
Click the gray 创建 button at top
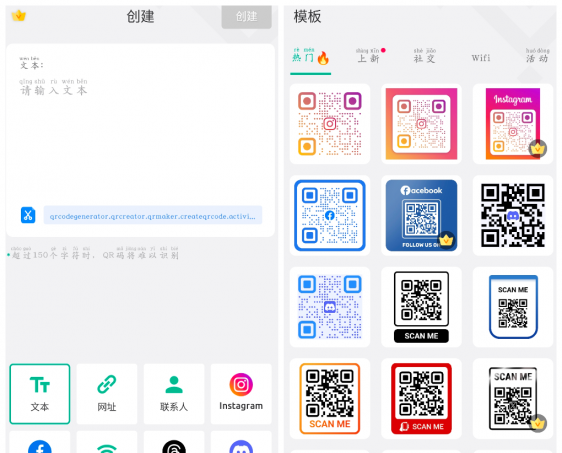tap(246, 17)
